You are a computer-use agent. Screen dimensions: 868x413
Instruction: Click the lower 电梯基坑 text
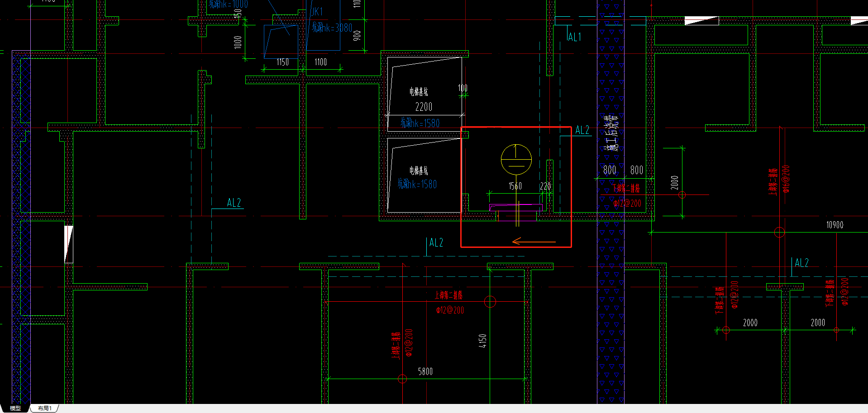pos(419,171)
